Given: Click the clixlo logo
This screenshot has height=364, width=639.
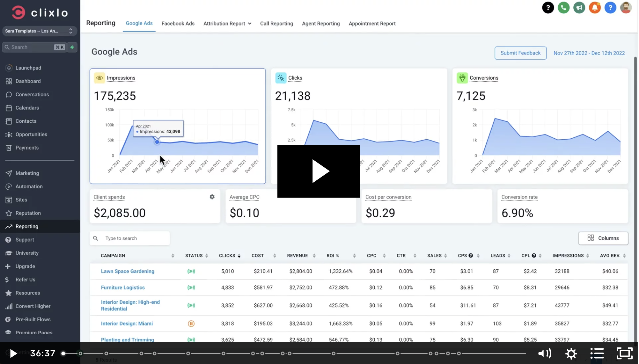Looking at the screenshot, I should [x=40, y=13].
